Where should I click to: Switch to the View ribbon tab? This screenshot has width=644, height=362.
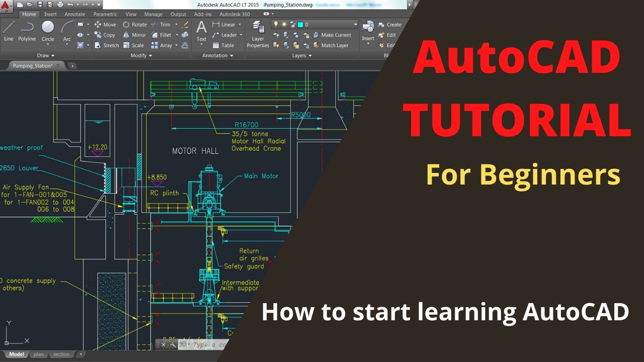pos(131,14)
